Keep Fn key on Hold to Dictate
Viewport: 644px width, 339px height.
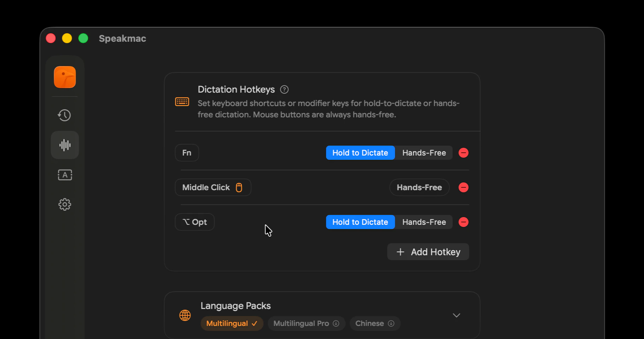click(x=360, y=153)
